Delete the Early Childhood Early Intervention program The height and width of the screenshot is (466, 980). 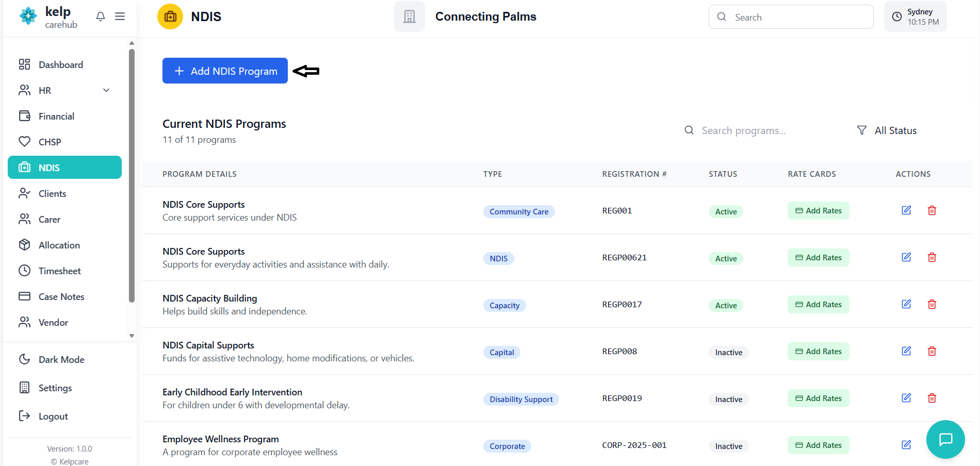click(x=932, y=398)
